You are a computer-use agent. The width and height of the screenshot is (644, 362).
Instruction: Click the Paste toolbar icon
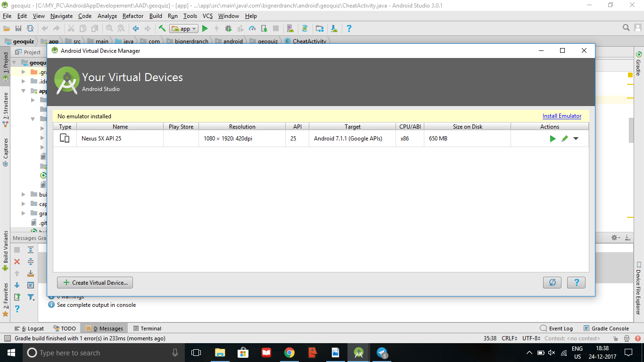(94, 29)
